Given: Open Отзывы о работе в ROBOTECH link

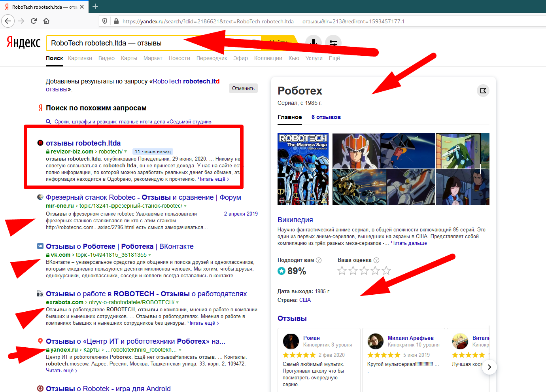Looking at the screenshot, I should [x=146, y=294].
